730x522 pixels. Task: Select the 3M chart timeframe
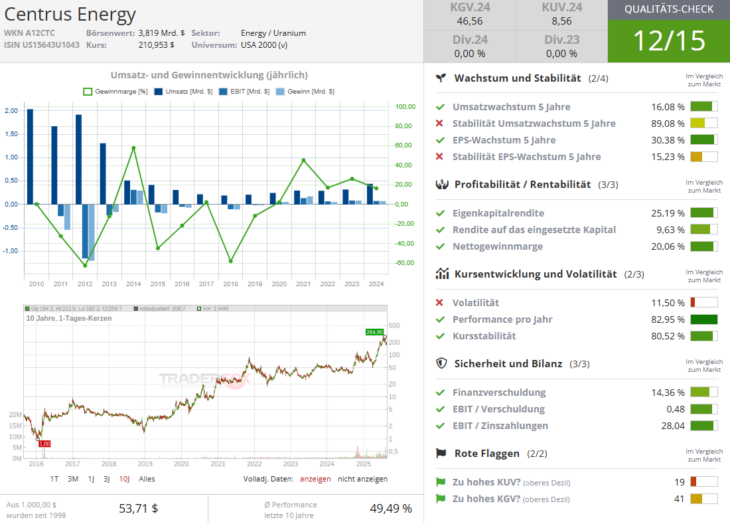73,479
